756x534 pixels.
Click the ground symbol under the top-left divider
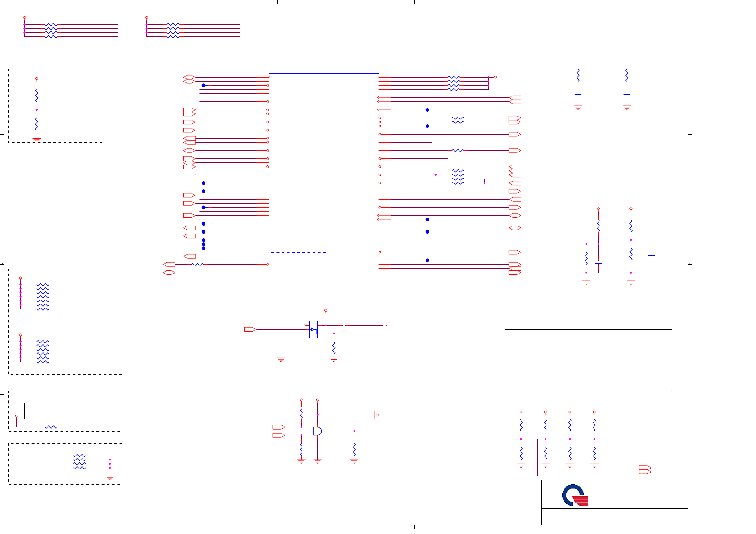(x=37, y=139)
